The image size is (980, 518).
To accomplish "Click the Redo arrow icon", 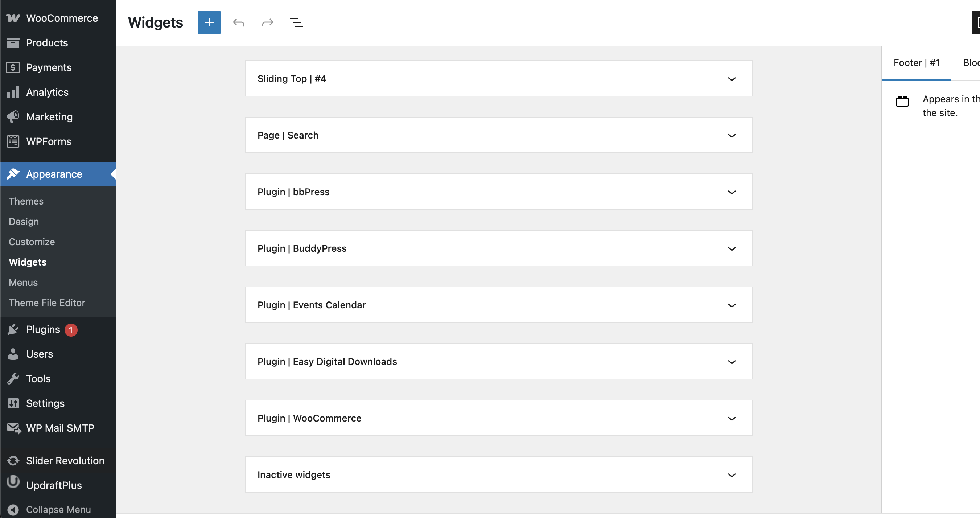I will tap(267, 22).
